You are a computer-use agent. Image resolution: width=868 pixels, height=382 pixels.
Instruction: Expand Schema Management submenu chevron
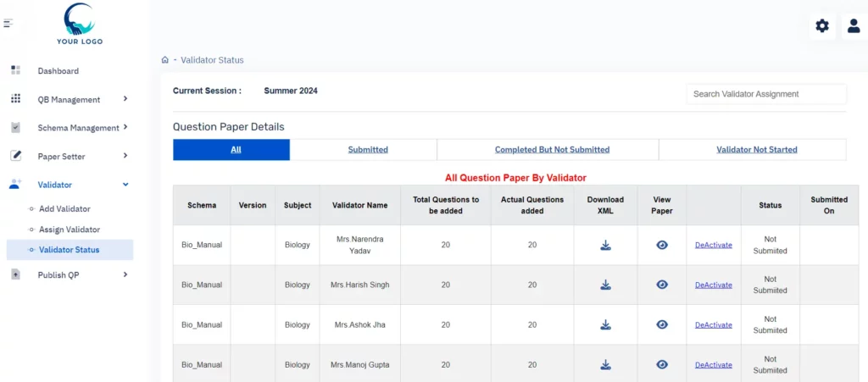[125, 127]
